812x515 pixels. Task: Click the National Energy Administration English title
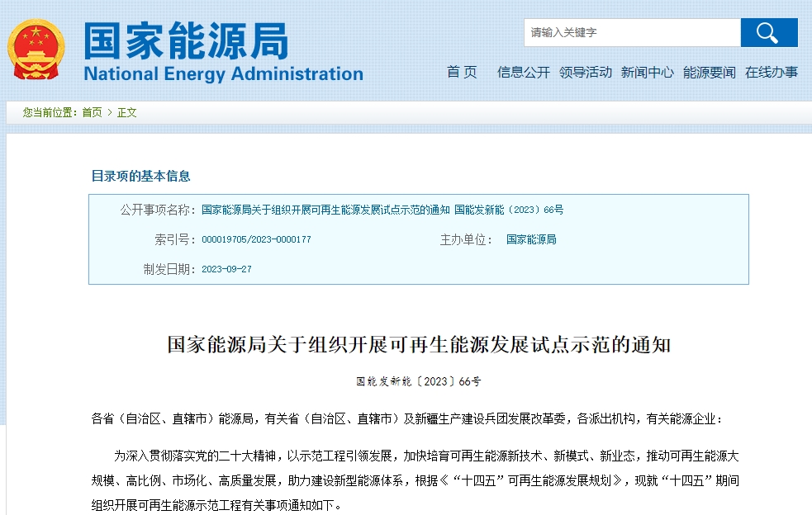point(223,74)
